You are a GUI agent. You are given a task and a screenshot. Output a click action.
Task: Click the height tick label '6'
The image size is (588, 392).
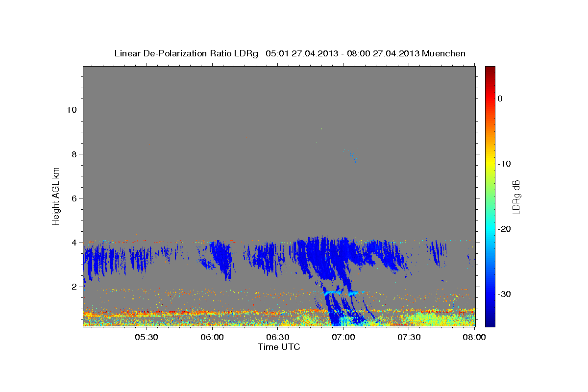(73, 198)
